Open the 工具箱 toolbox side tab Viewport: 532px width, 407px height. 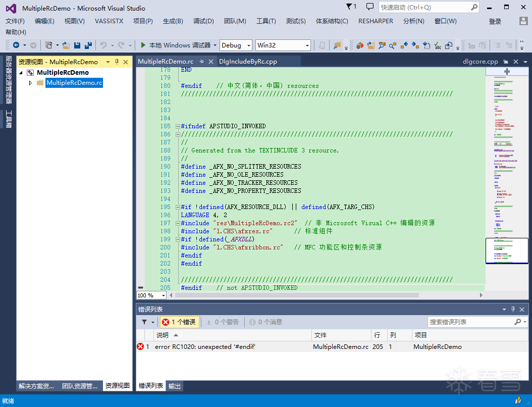9,119
